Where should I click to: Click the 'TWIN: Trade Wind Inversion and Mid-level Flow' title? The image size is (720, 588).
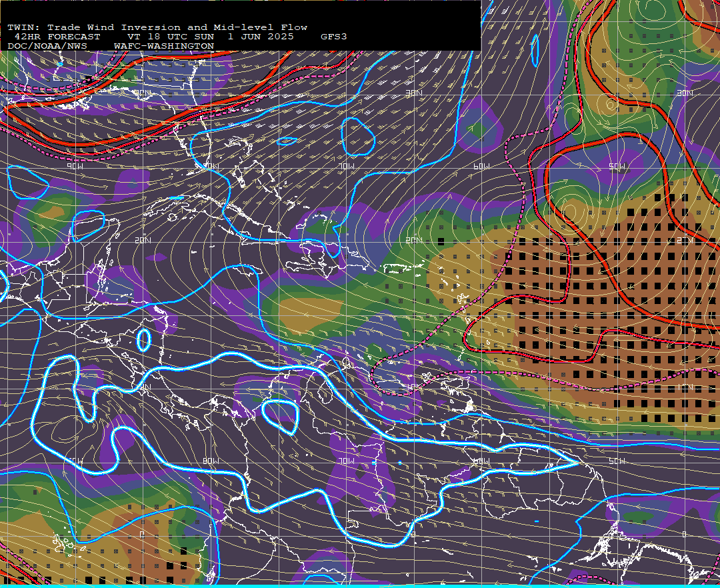pyautogui.click(x=157, y=27)
